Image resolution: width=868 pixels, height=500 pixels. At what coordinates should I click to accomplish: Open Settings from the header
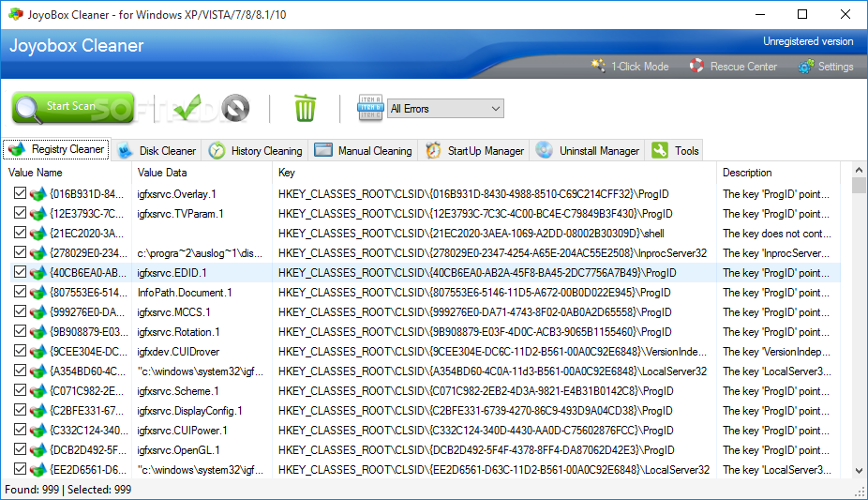(x=826, y=67)
